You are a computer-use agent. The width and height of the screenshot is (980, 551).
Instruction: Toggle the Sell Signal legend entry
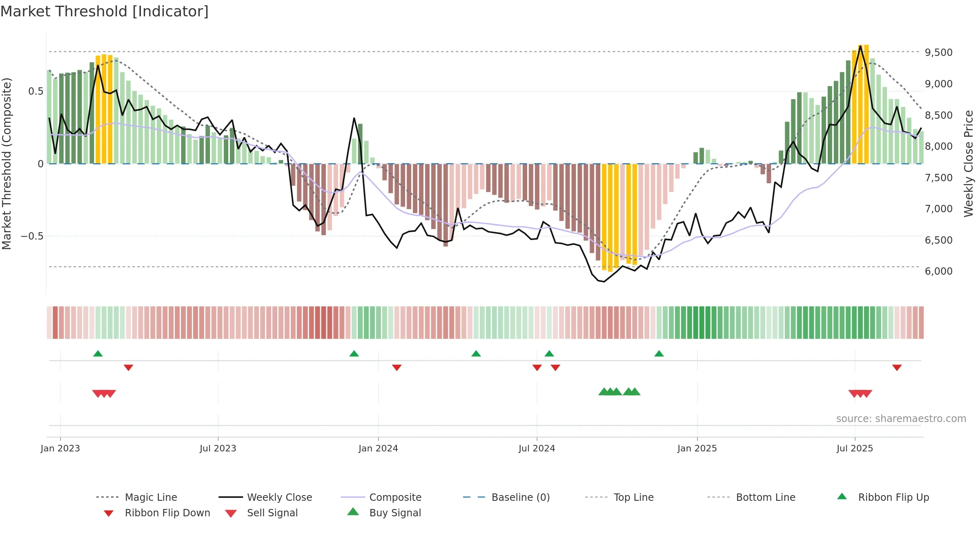(x=261, y=513)
